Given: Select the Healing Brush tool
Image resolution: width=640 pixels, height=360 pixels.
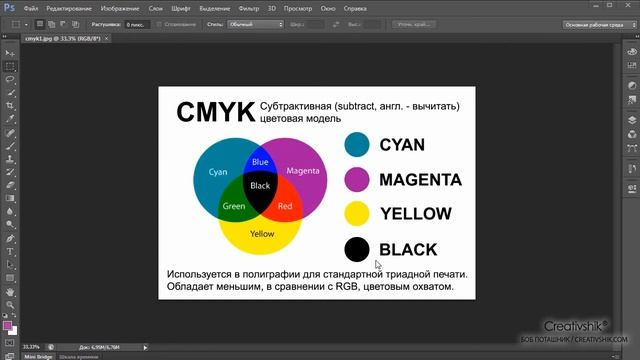Looking at the screenshot, I should tap(10, 133).
